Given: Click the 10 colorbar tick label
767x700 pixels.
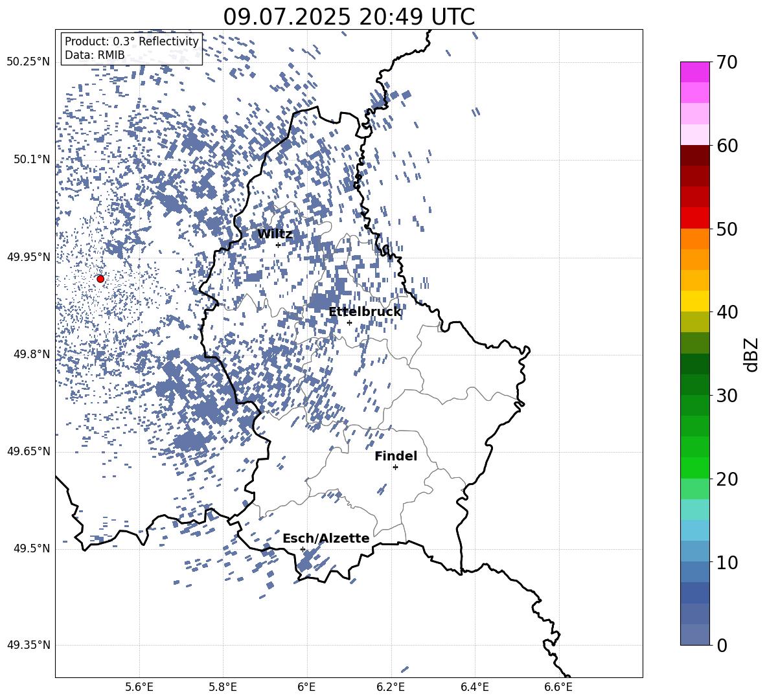Looking at the screenshot, I should [x=727, y=562].
